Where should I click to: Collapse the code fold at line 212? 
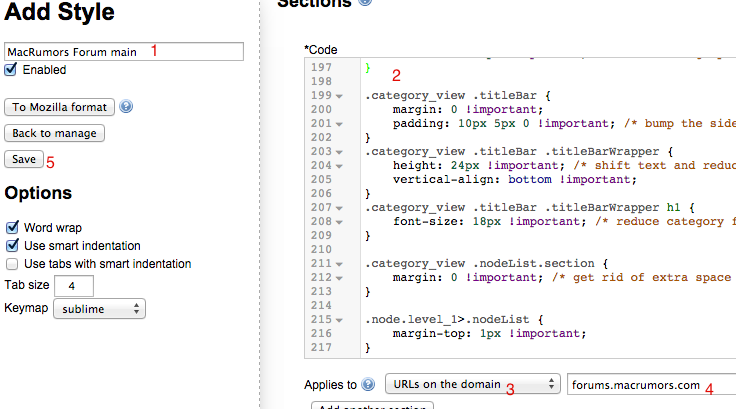(339, 278)
